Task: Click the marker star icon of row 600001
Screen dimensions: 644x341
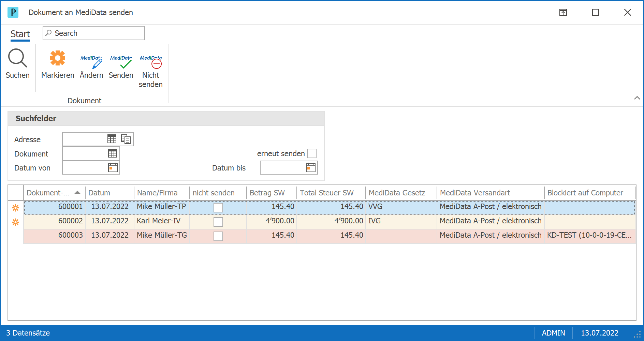Action: (x=16, y=208)
